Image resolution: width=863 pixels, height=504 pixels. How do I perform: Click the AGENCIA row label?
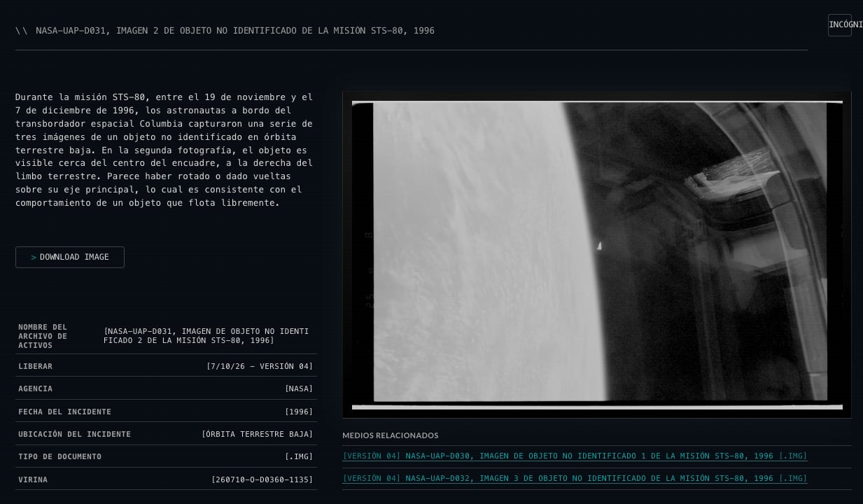tap(35, 389)
